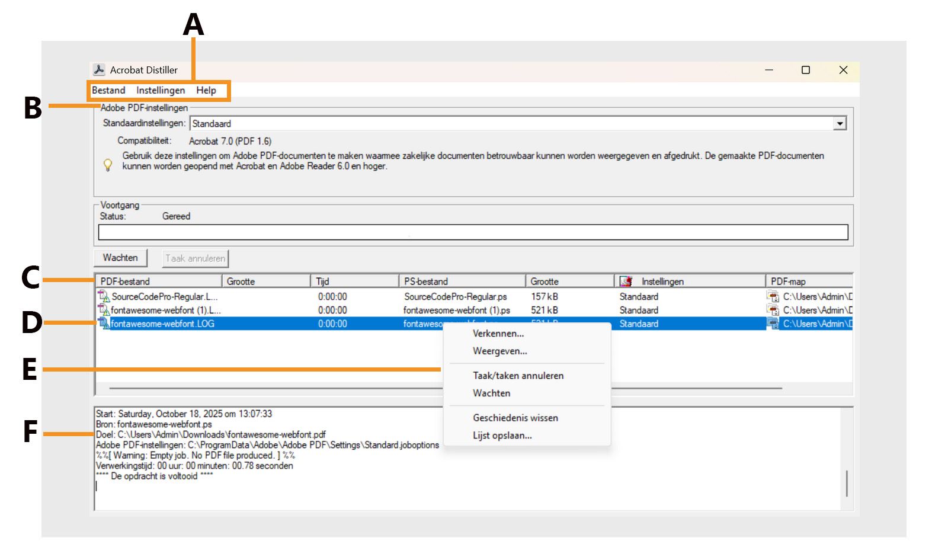Click the Verwerkingstijd log line
Image resolution: width=948 pixels, height=560 pixels.
194,466
